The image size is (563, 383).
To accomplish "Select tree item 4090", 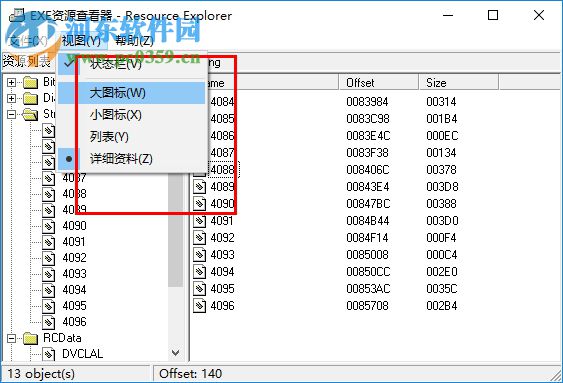I will click(x=74, y=226).
